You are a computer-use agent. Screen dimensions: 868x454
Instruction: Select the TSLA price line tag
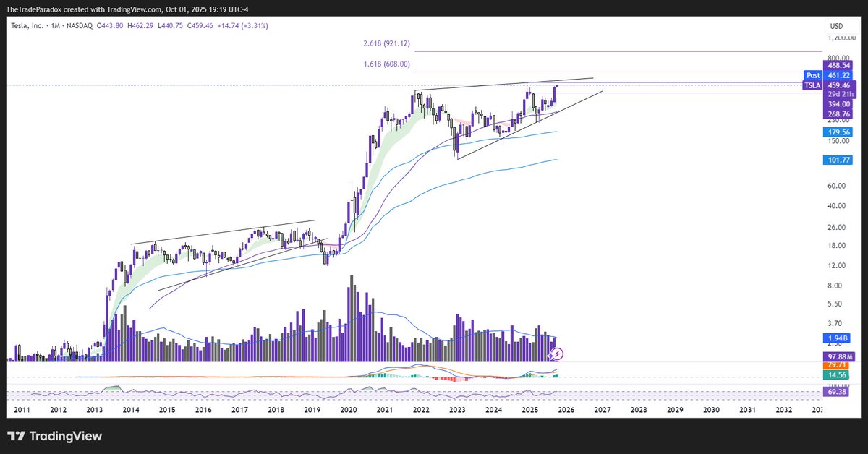click(x=813, y=85)
